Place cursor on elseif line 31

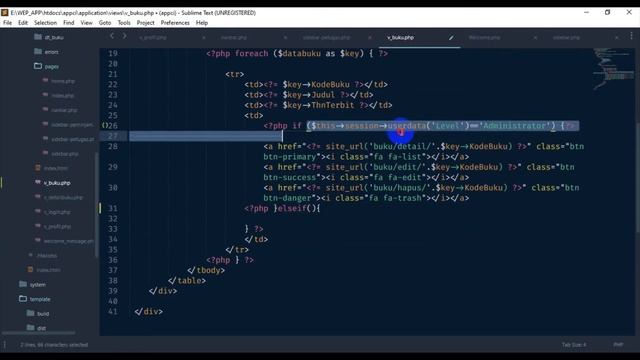[x=282, y=209]
